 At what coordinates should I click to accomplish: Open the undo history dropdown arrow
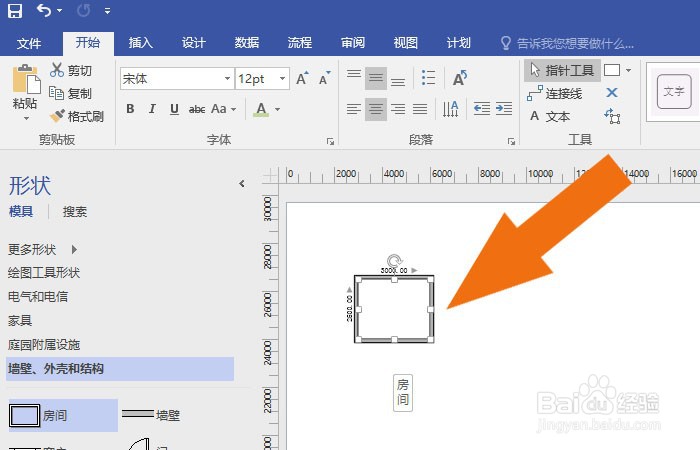point(59,11)
